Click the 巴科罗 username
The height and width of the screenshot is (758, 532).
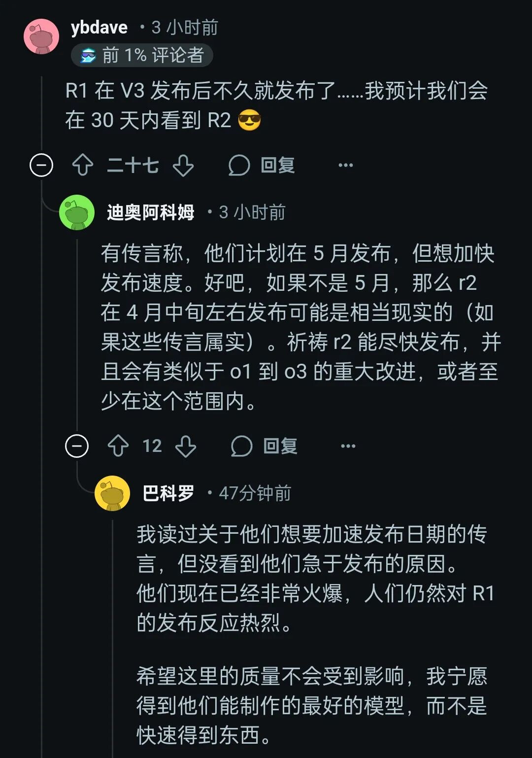point(168,493)
